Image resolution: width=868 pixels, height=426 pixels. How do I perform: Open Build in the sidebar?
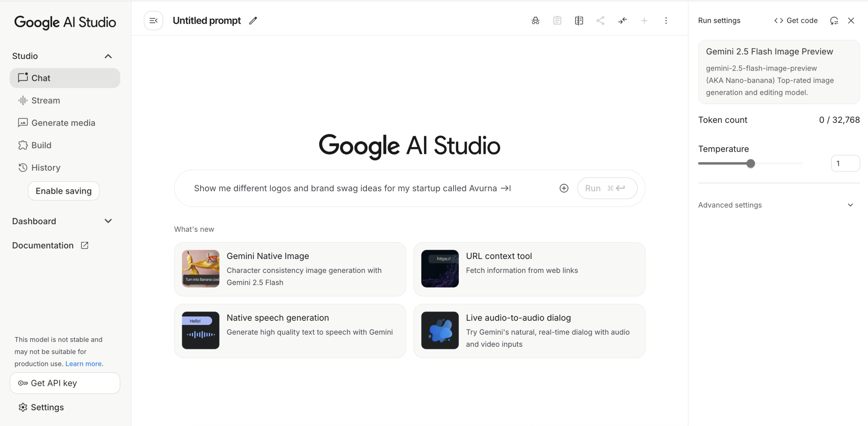(65, 145)
